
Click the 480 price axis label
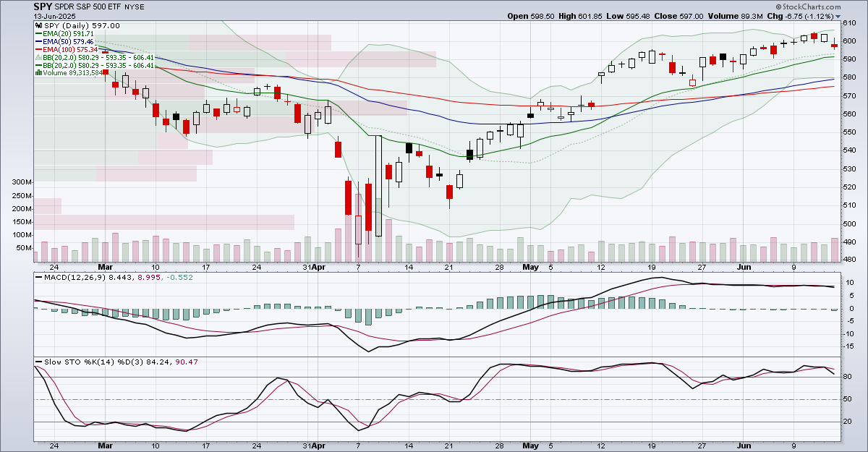pyautogui.click(x=851, y=260)
